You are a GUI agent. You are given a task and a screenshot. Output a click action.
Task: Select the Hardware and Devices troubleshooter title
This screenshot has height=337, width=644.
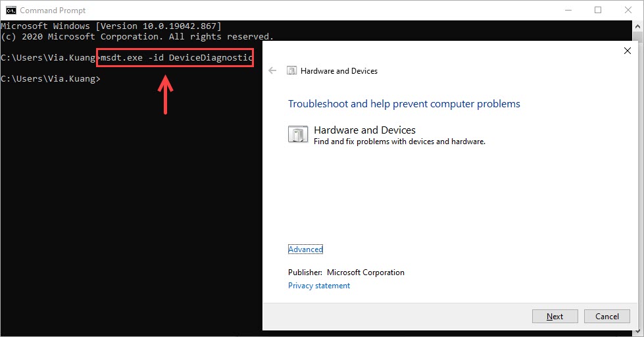(364, 130)
